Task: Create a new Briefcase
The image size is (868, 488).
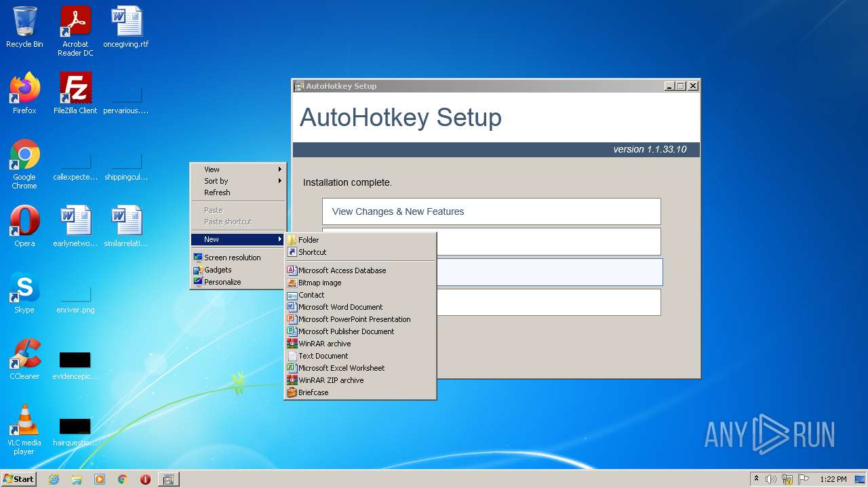Action: click(360, 392)
